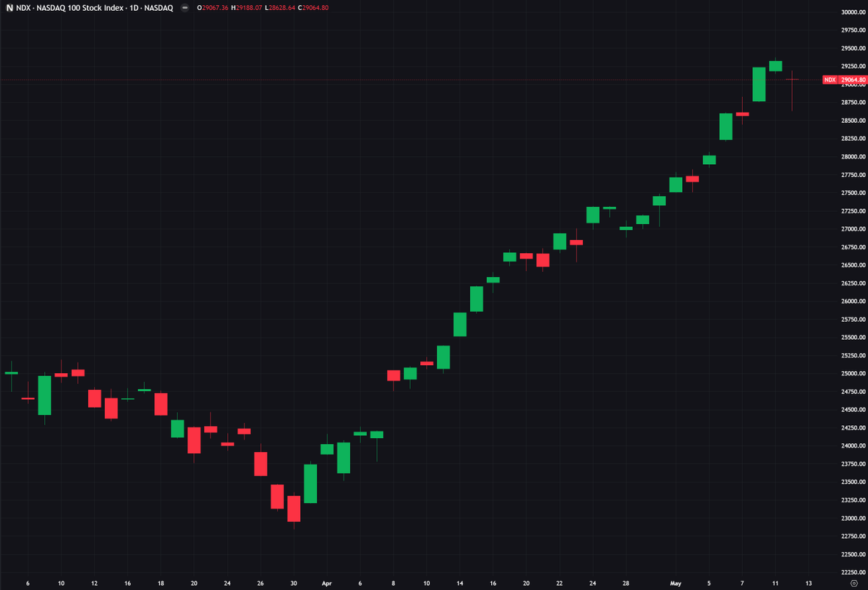Click the Apr label on time axis

(326, 583)
